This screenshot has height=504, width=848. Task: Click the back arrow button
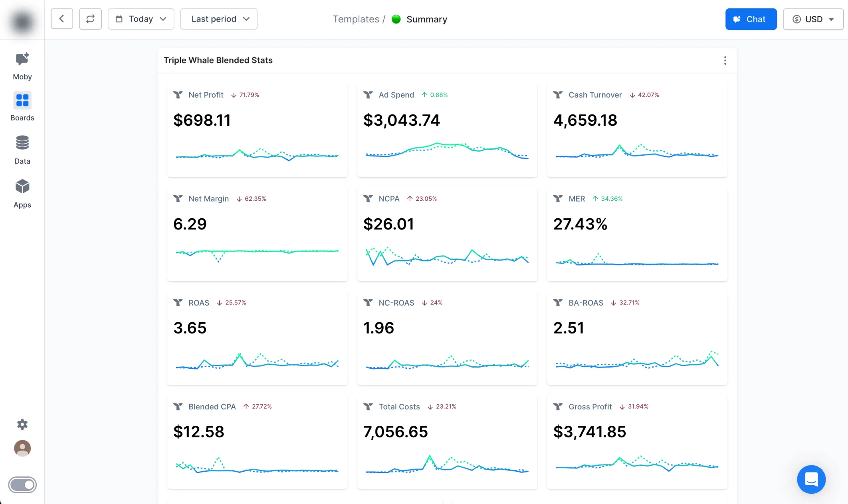[x=62, y=19]
